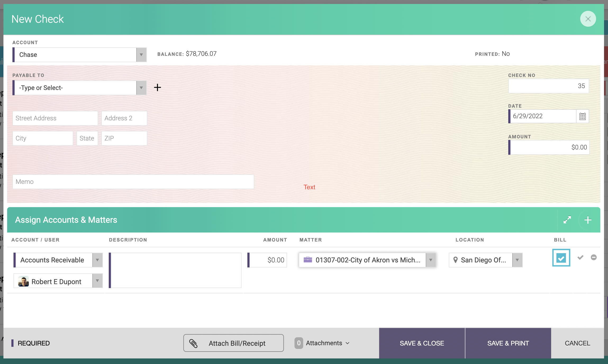Viewport: 608px width, 364px height.
Task: Click the City field
Action: click(x=43, y=138)
